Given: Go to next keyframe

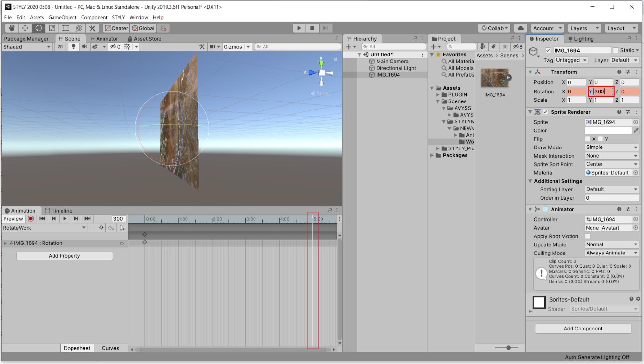Looking at the screenshot, I should coord(76,219).
